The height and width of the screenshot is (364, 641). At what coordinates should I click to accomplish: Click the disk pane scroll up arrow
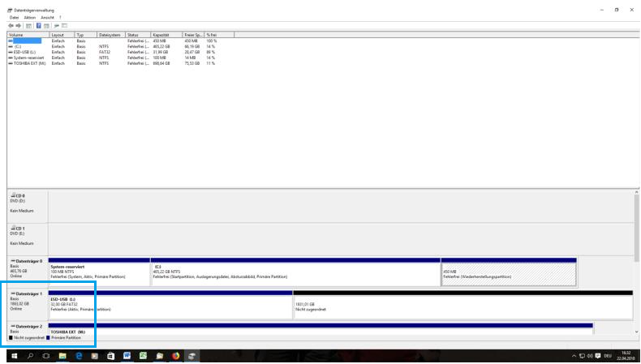[x=636, y=192]
